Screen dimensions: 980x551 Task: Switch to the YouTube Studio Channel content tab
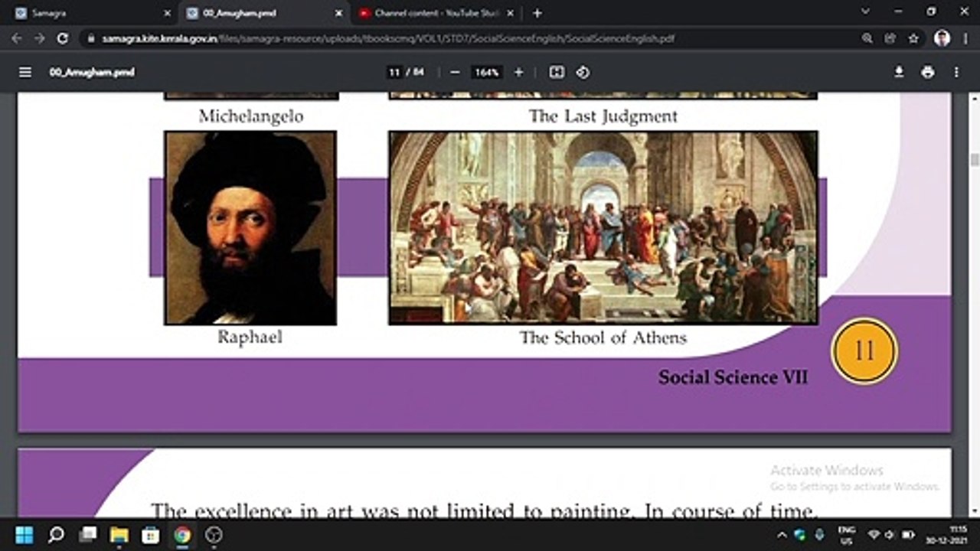(x=436, y=13)
